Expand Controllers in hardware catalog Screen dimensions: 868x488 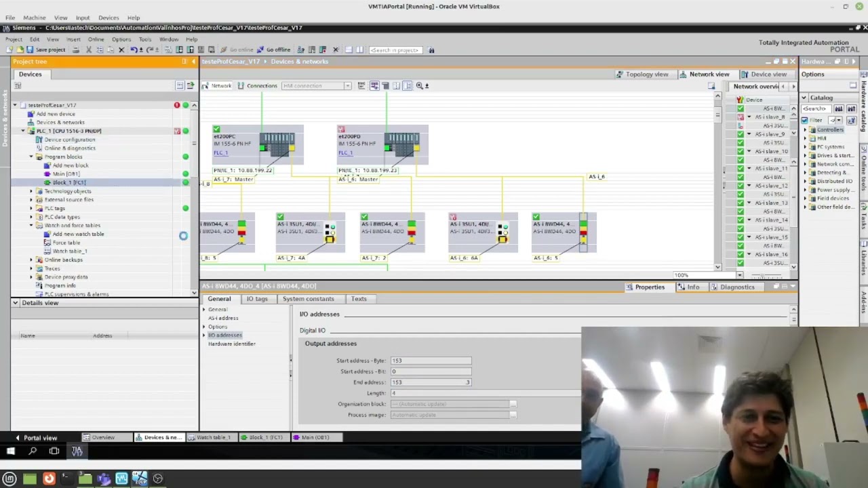806,129
